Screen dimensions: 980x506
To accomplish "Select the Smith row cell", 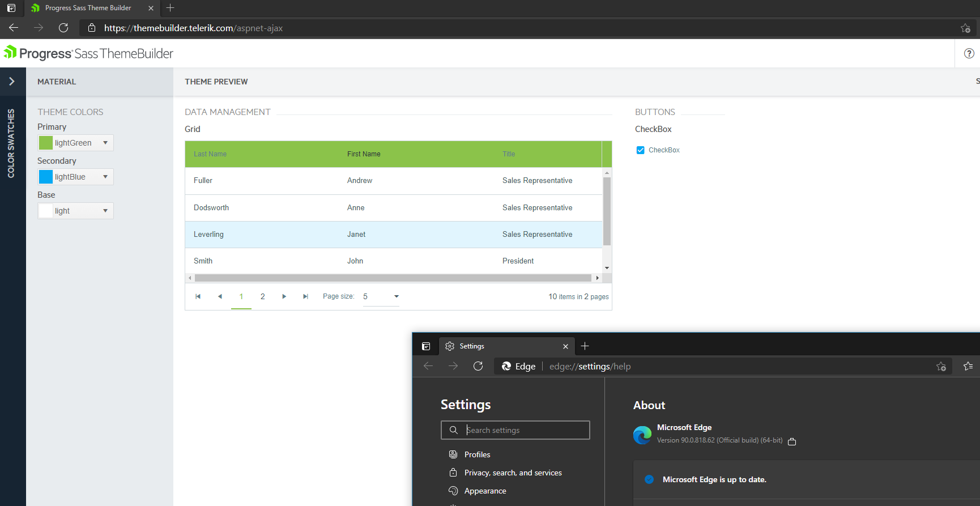I will click(x=203, y=261).
